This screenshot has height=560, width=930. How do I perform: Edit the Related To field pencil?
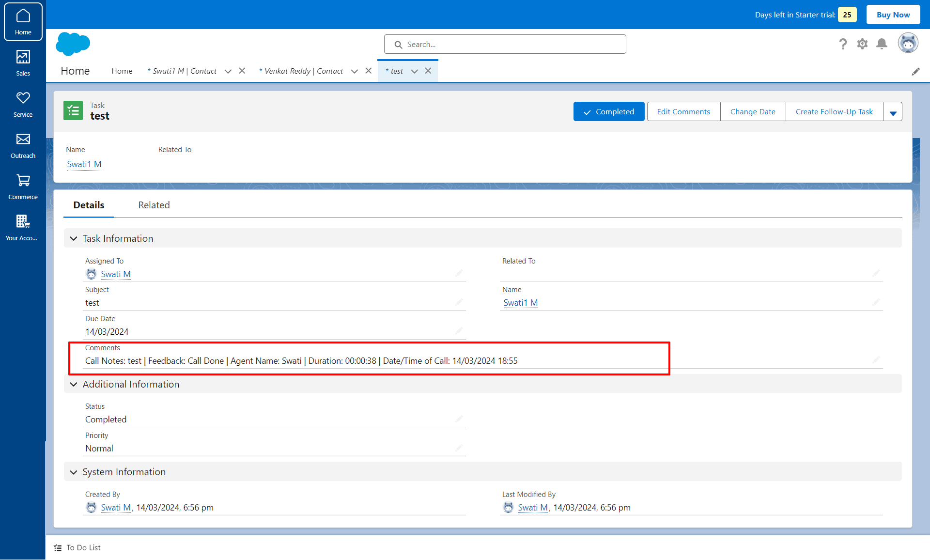[x=876, y=273]
